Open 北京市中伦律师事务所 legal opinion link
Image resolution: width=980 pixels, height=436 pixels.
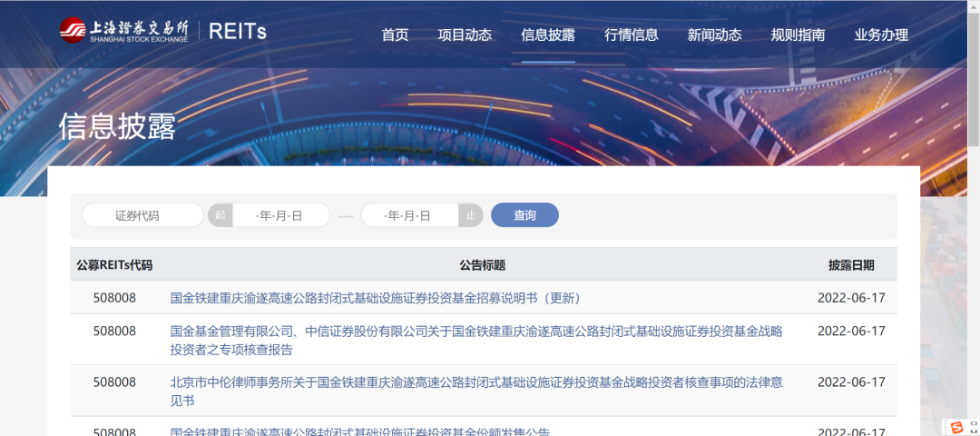[x=476, y=391]
